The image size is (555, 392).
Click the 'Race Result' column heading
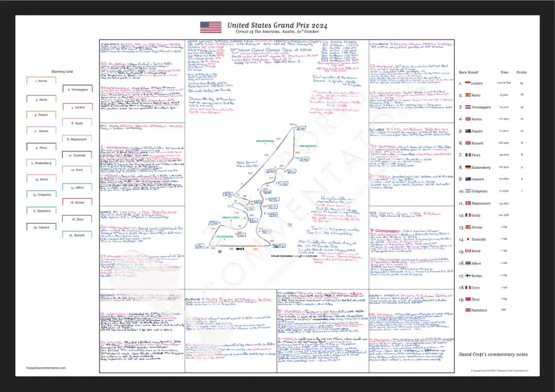point(469,72)
